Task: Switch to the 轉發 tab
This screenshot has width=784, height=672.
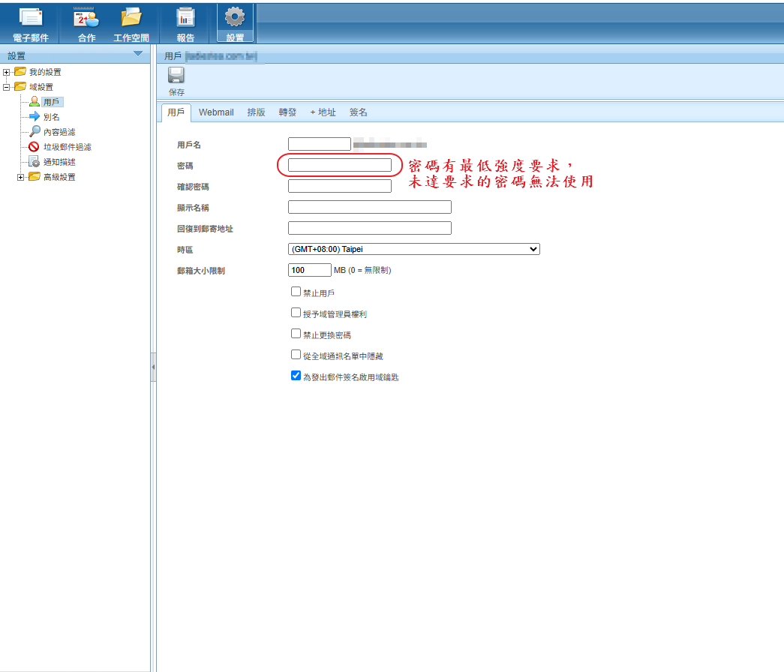Action: point(287,112)
